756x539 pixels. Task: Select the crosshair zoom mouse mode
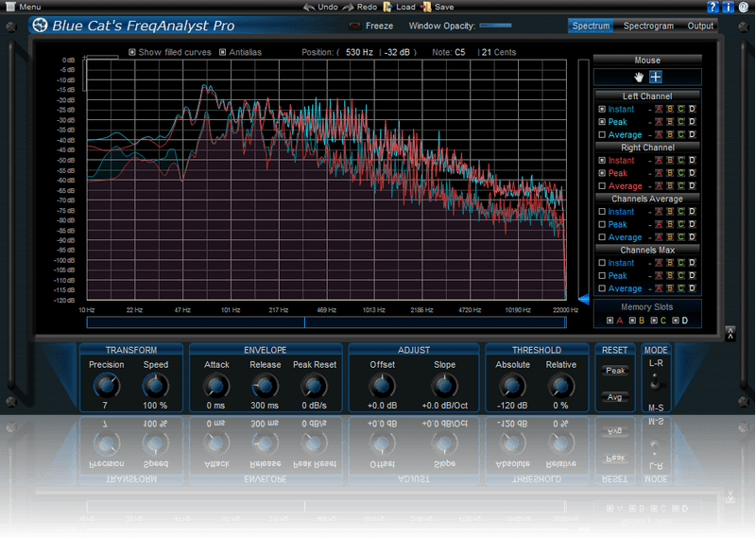[656, 77]
